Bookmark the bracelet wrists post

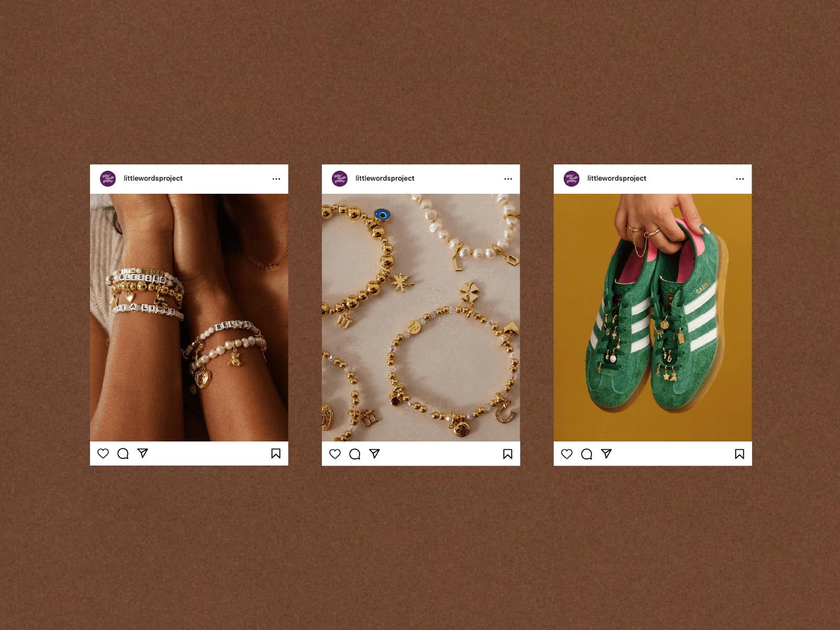point(276,454)
